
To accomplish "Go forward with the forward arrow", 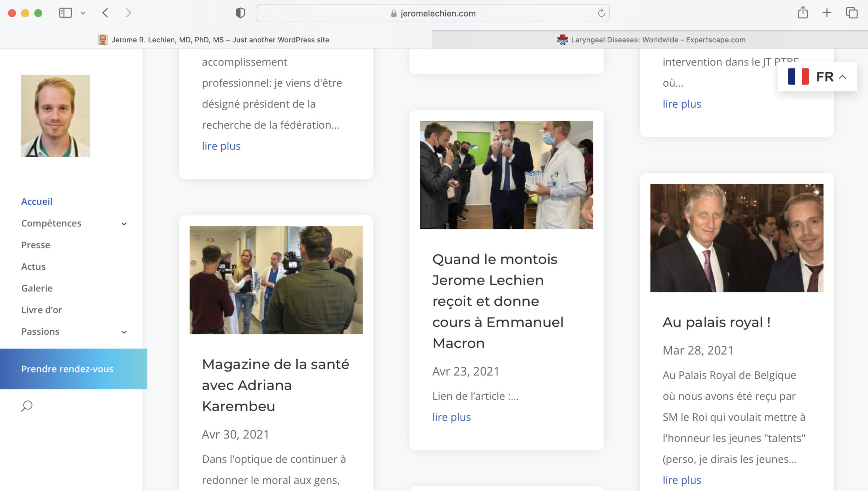I will 128,13.
